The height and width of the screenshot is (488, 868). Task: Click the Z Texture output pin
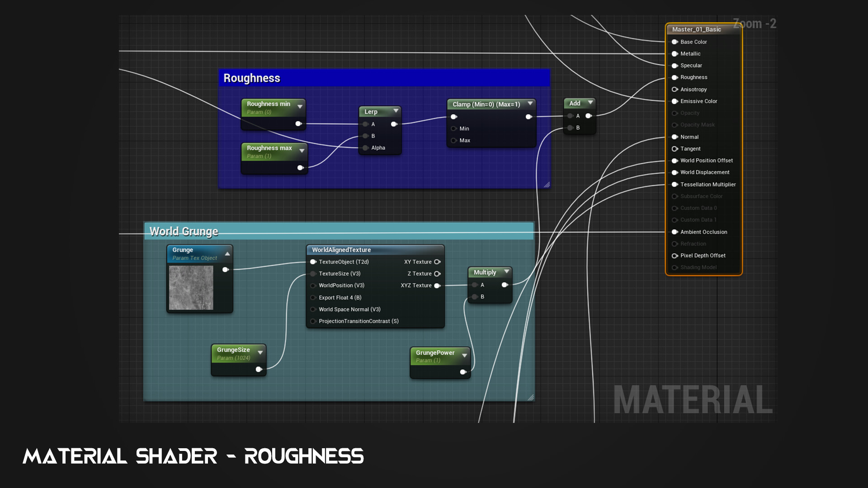pyautogui.click(x=437, y=274)
